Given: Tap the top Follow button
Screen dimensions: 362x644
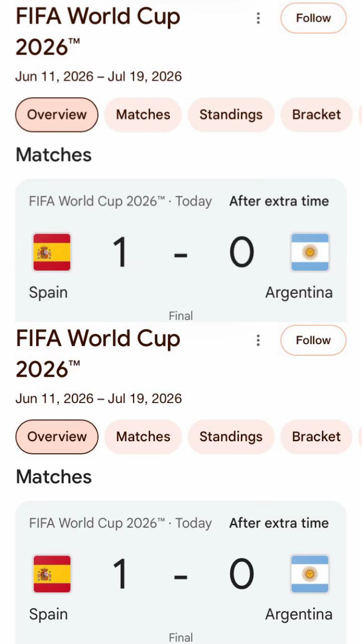Looking at the screenshot, I should tap(313, 18).
